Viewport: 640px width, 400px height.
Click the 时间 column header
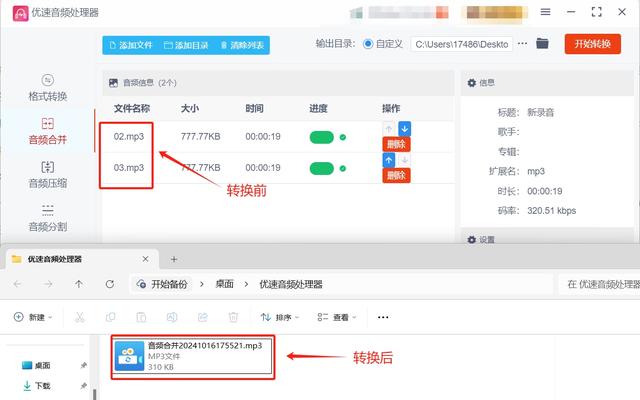254,109
